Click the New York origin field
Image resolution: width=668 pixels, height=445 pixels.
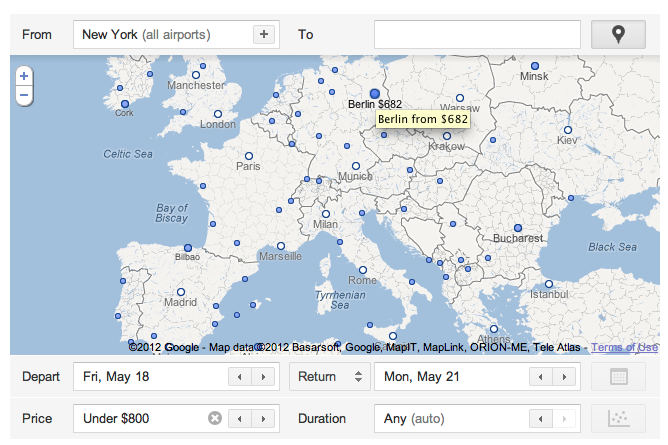(160, 34)
